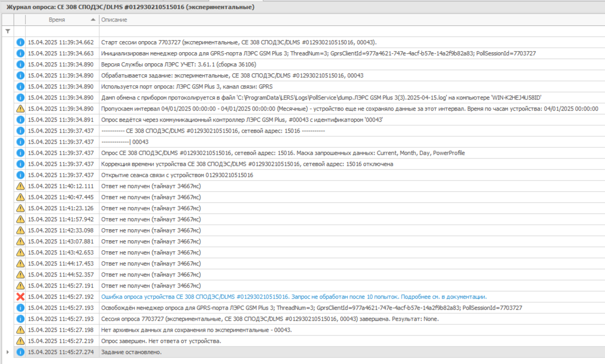This screenshot has height=364, width=605.
Task: Click warning icon of row 11:44:52.357
Action: tap(20, 275)
